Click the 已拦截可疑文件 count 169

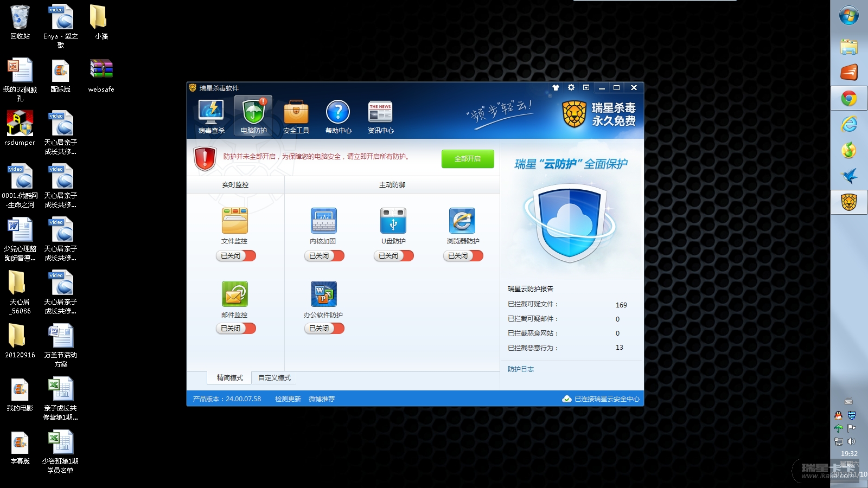tap(621, 305)
